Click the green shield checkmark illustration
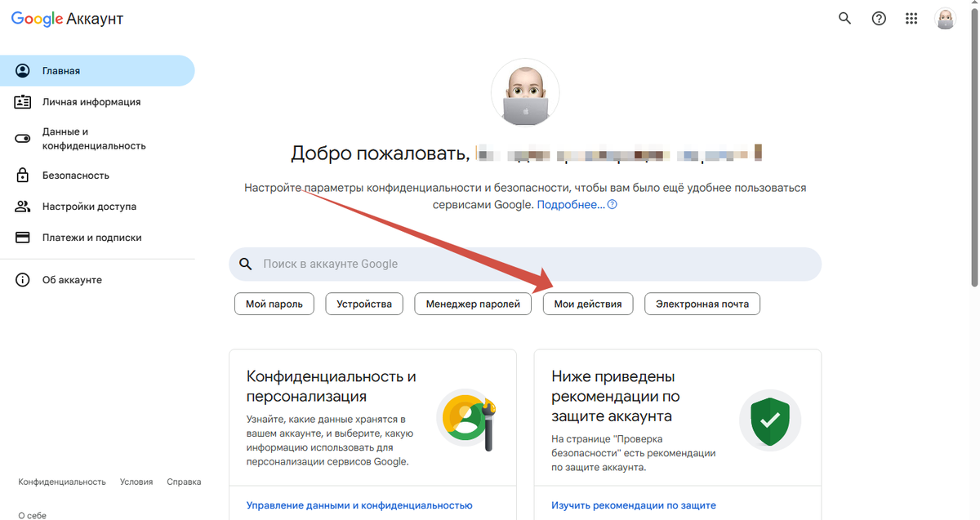 pyautogui.click(x=769, y=420)
